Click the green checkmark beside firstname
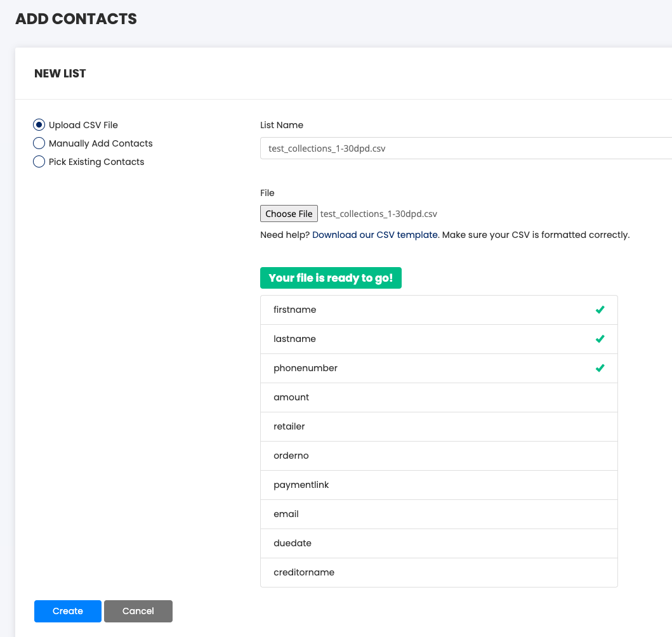Screen dimensions: 672x637 tap(600, 310)
